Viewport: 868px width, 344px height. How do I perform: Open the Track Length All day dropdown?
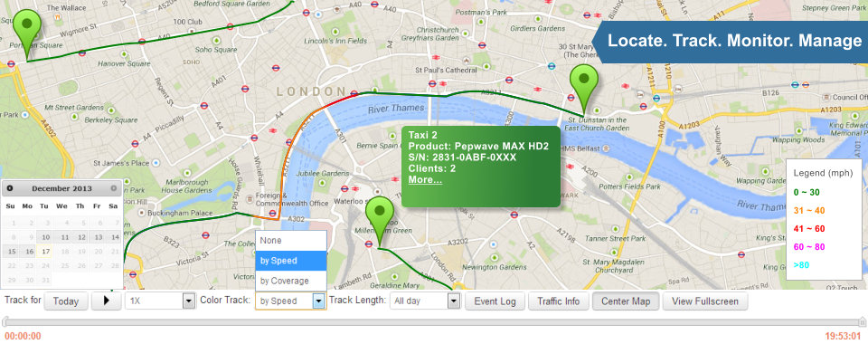click(425, 301)
